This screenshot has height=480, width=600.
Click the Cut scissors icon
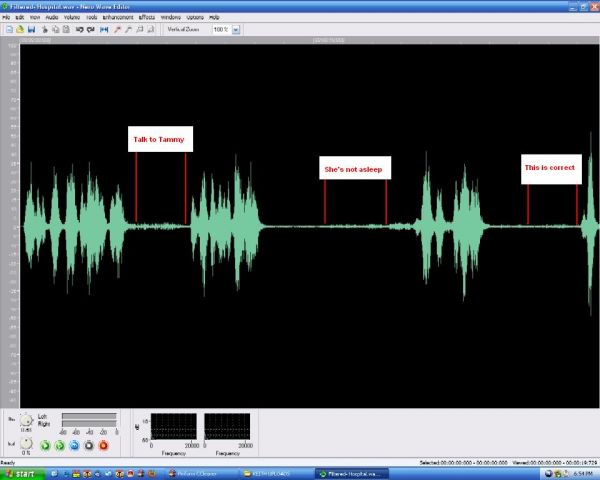tap(45, 29)
